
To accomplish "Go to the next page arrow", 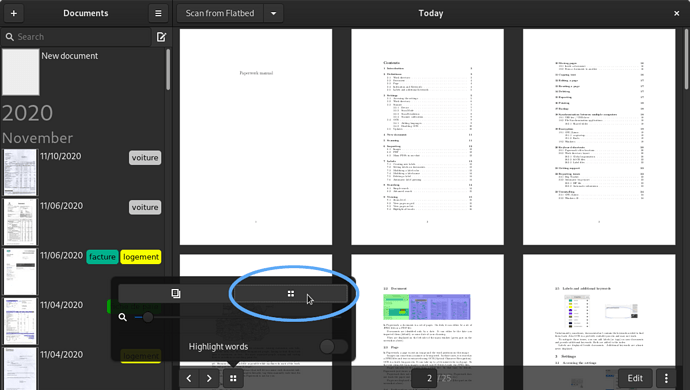I will 209,378.
